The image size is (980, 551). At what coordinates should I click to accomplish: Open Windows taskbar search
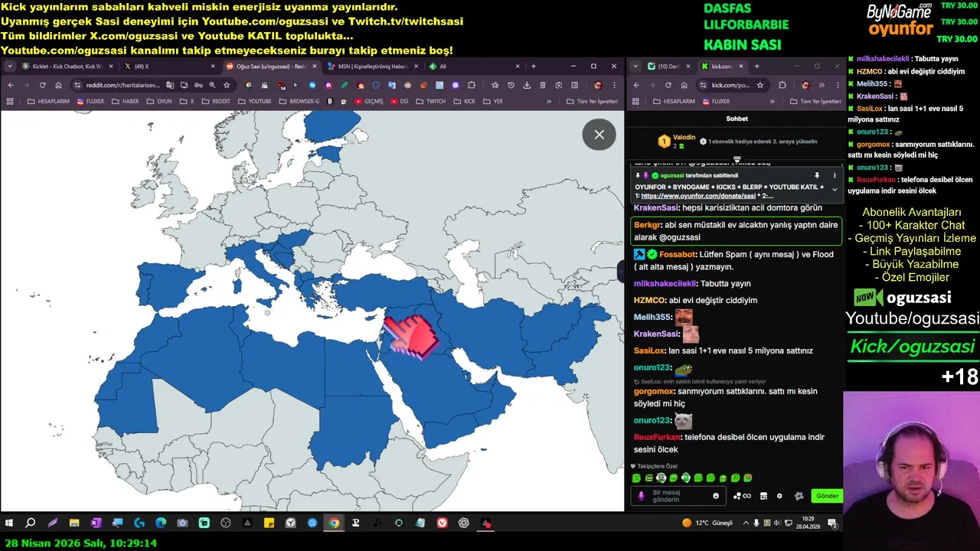(x=31, y=523)
